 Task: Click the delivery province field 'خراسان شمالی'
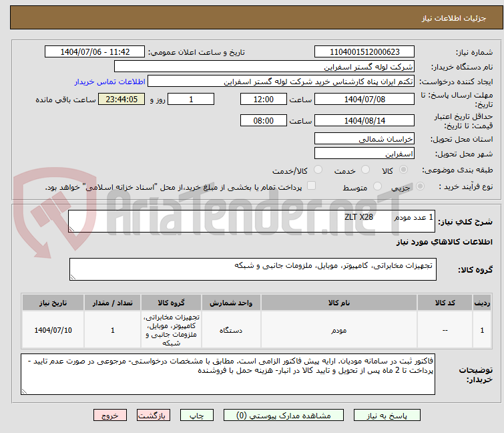364,138
